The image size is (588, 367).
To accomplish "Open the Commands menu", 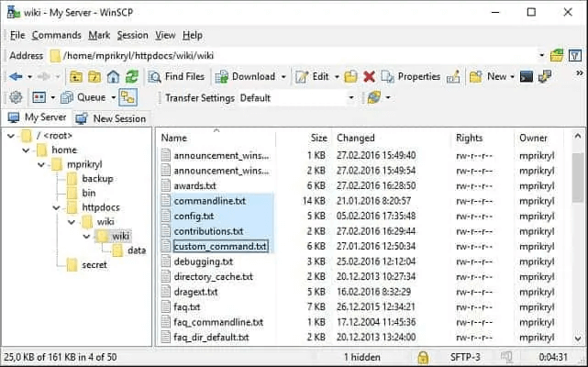I will click(x=57, y=35).
